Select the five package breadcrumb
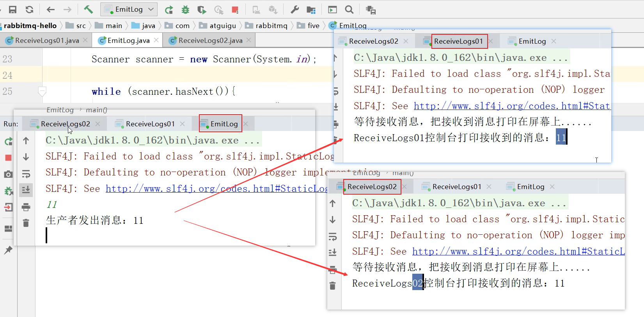Viewport: 644px width, 317px height. (x=308, y=26)
